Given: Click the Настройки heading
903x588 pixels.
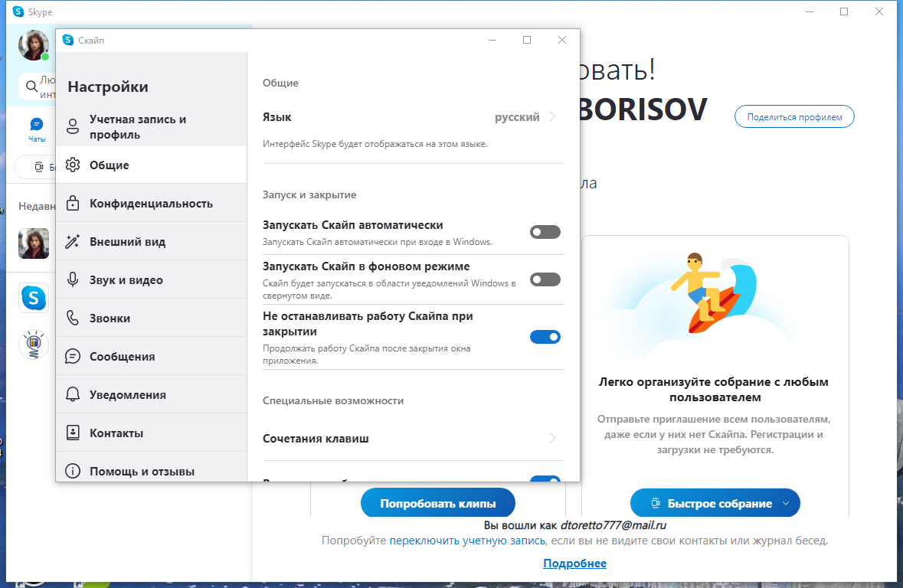Looking at the screenshot, I should click(x=108, y=87).
